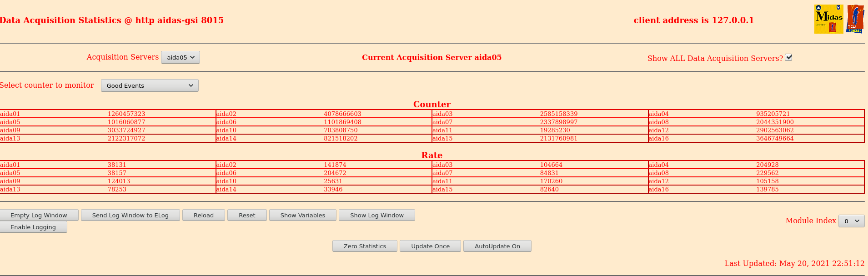Click the Midas logo icon
The height and width of the screenshot is (276, 868).
pos(828,19)
